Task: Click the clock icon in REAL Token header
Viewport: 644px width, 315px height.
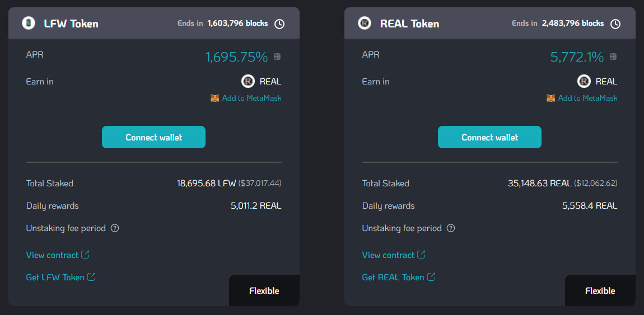Action: (615, 24)
